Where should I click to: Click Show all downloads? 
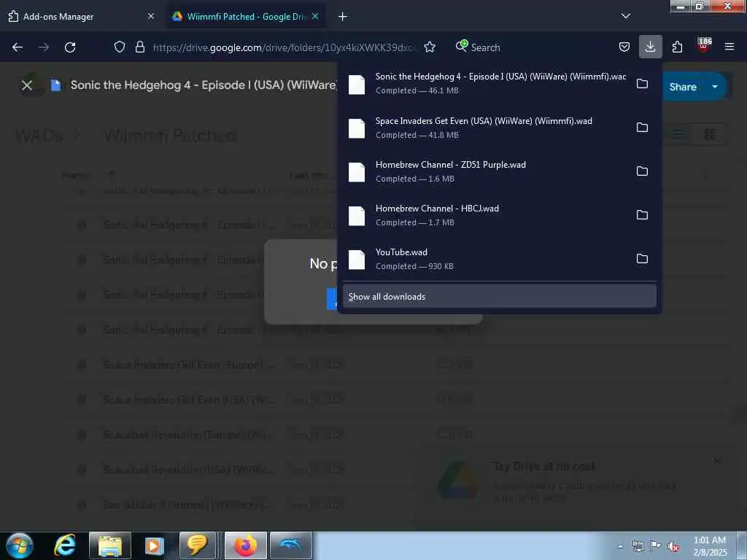pyautogui.click(x=499, y=296)
